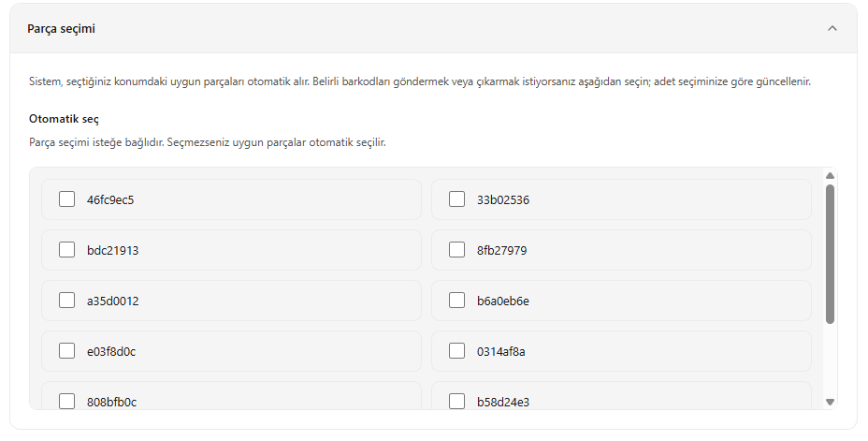Toggle the b58d24e3 checkbox

point(456,401)
